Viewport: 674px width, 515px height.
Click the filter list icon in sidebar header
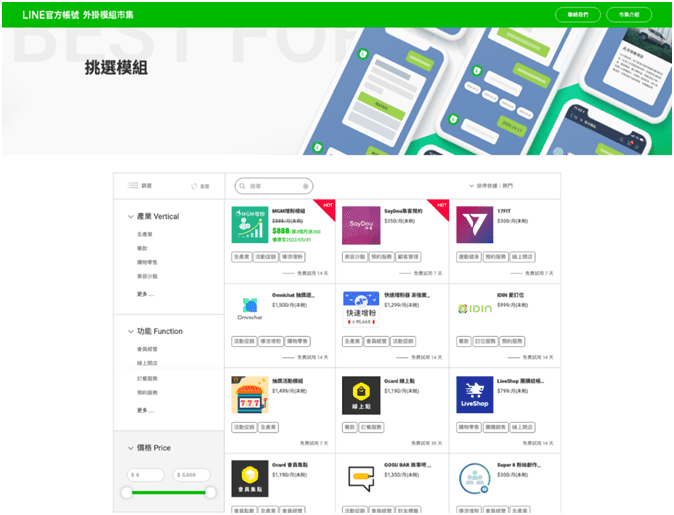[x=133, y=185]
